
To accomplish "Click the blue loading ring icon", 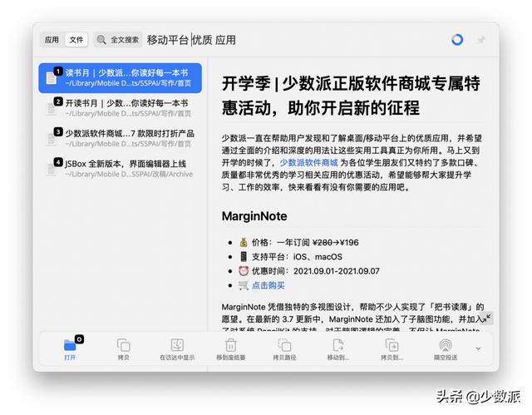I will click(457, 40).
